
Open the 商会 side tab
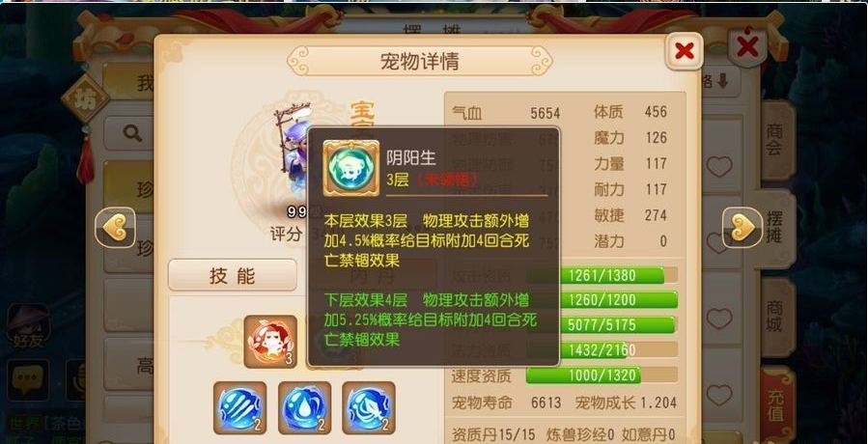coord(775,140)
